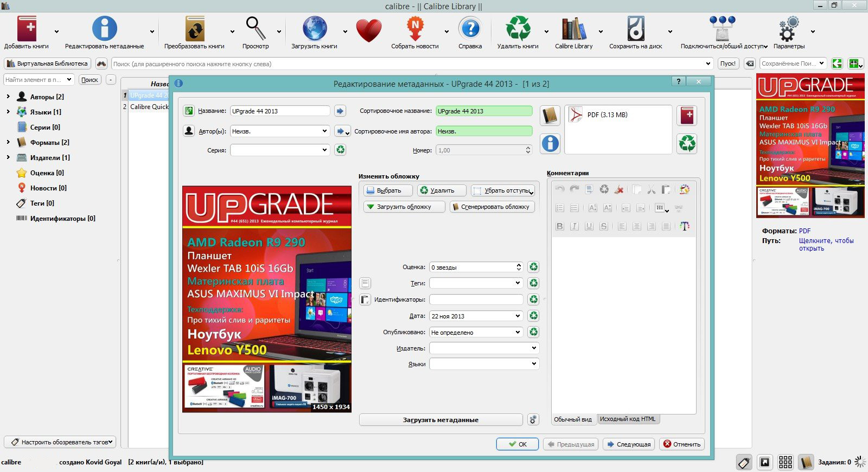Viewport: 868px width, 472px height.
Task: Toggle cover browser in status bar
Action: point(765,462)
